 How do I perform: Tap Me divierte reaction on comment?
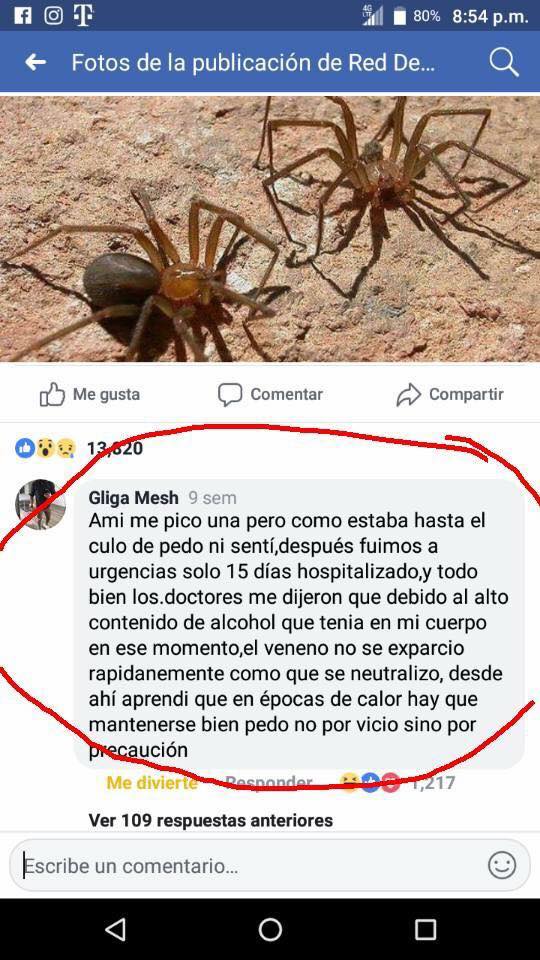coord(152,782)
